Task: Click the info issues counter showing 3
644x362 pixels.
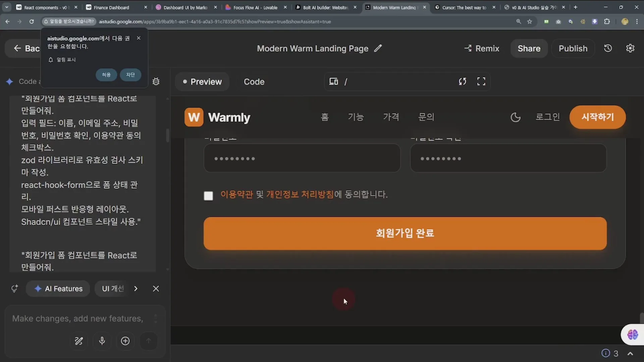Action: tap(610, 353)
